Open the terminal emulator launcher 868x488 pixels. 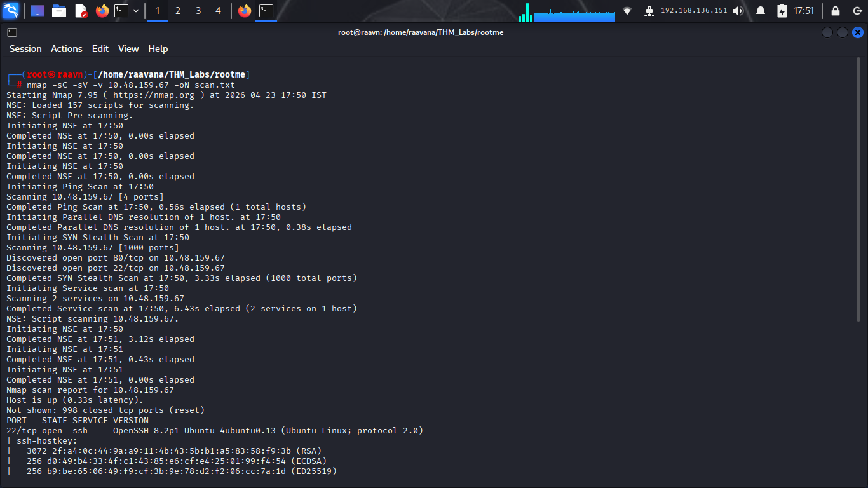(121, 11)
